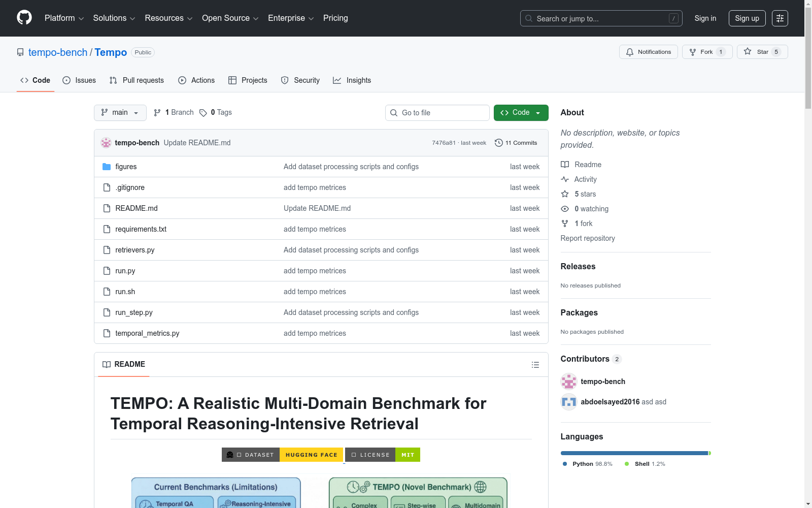
Task: Click the retrievers.py file icon
Action: click(107, 250)
